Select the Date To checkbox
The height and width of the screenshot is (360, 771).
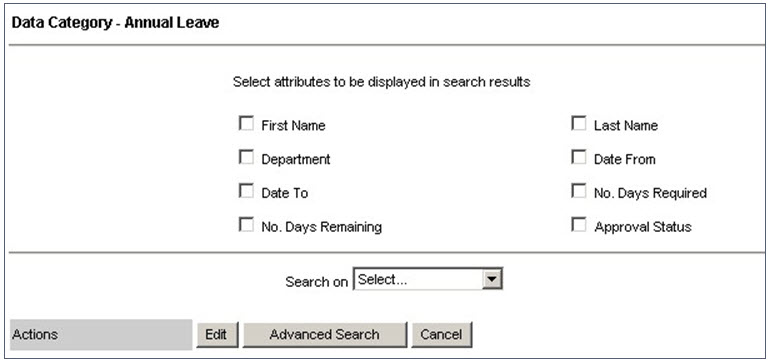[x=246, y=191]
